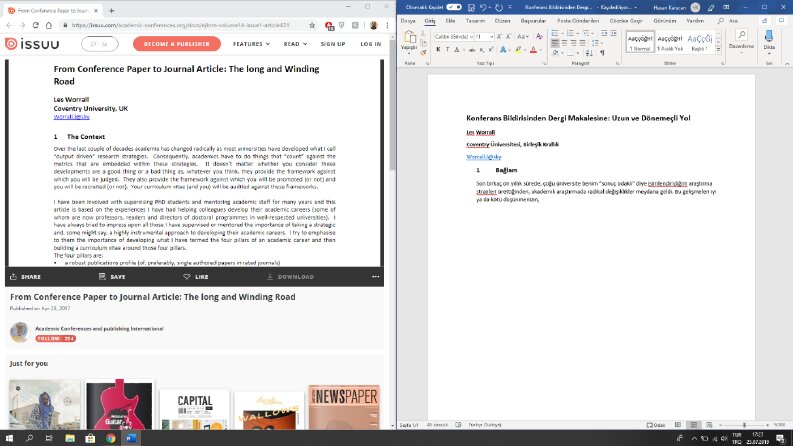Click the Yapıştır paste icon
793x446 pixels.
click(x=409, y=36)
